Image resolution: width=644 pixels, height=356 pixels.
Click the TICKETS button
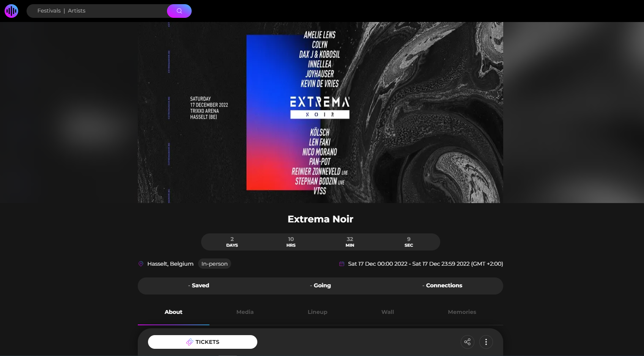[203, 342]
